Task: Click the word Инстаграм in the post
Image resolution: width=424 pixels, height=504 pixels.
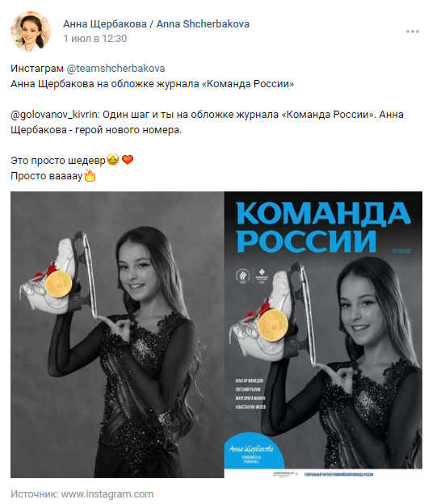Action: click(x=37, y=68)
